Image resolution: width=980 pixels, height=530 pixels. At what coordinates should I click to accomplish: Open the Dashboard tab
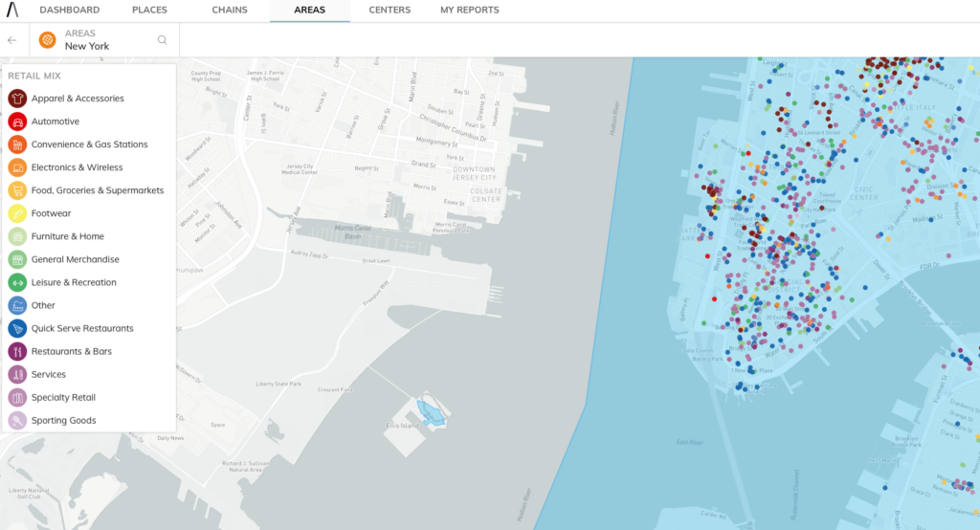(70, 11)
